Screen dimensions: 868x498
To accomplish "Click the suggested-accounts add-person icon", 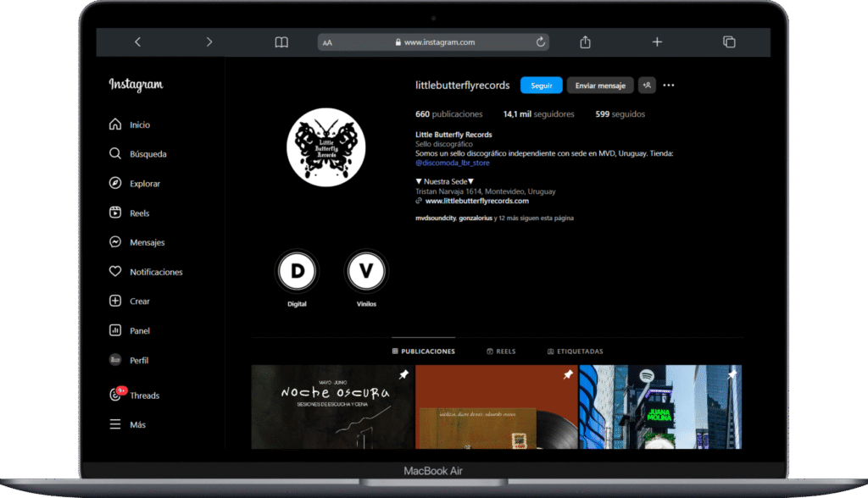I will (647, 86).
